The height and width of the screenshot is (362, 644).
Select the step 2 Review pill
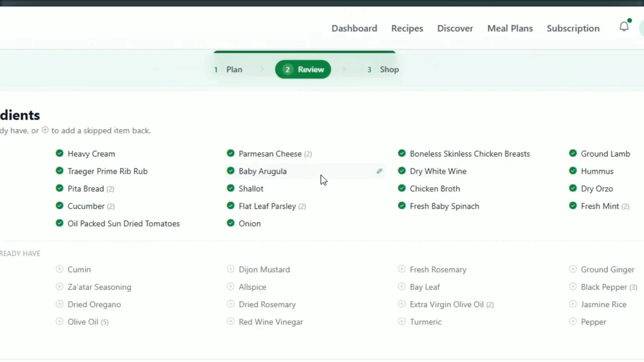pyautogui.click(x=303, y=69)
